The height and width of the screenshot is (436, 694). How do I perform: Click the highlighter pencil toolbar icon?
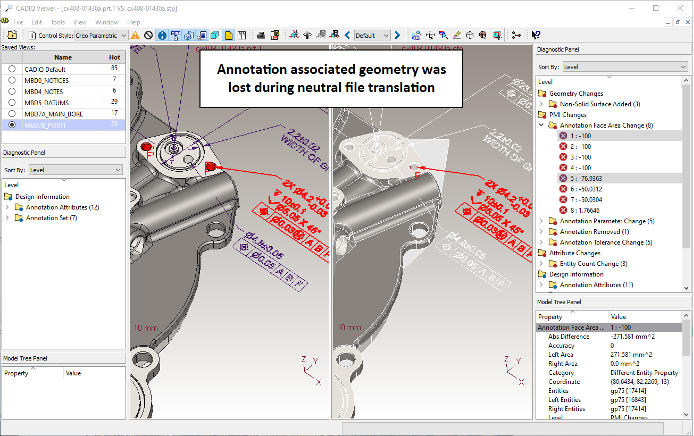457,35
